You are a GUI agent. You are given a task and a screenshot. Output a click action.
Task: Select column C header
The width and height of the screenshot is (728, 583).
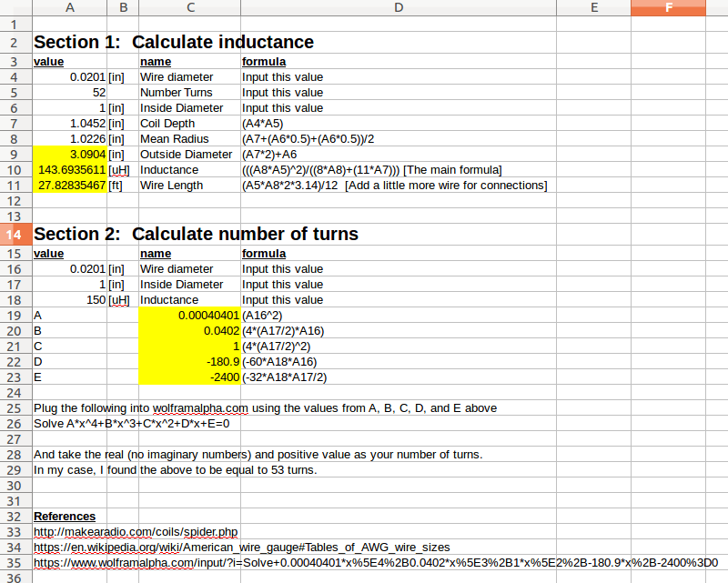point(190,7)
